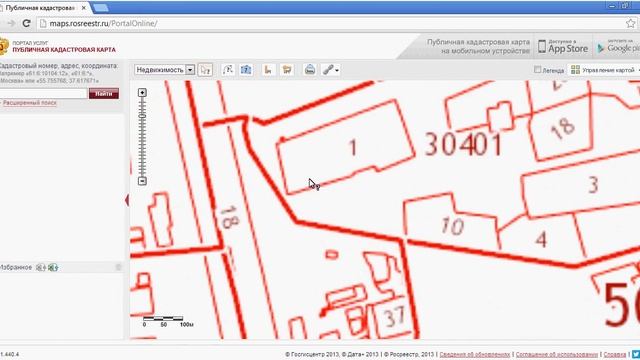The width and height of the screenshot is (640, 360).
Task: Click parcel number 1 on map
Action: [x=353, y=147]
